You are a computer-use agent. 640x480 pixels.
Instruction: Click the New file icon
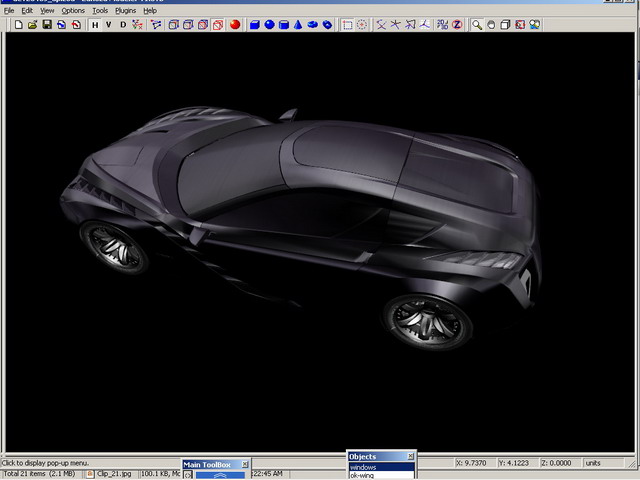pos(18,24)
